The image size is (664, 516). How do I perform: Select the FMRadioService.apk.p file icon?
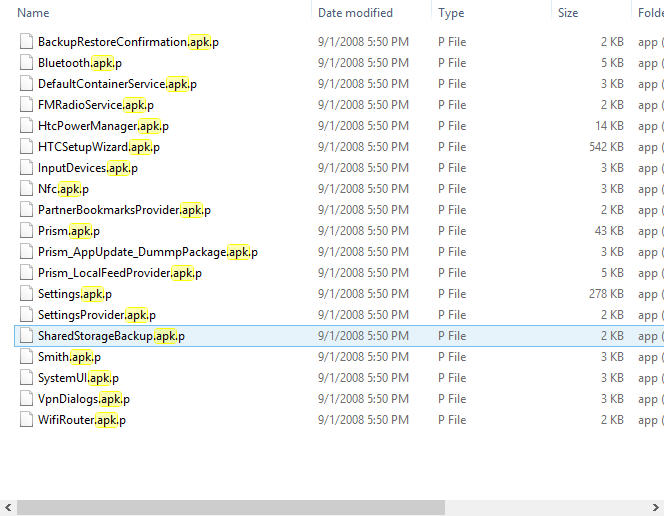pos(26,105)
